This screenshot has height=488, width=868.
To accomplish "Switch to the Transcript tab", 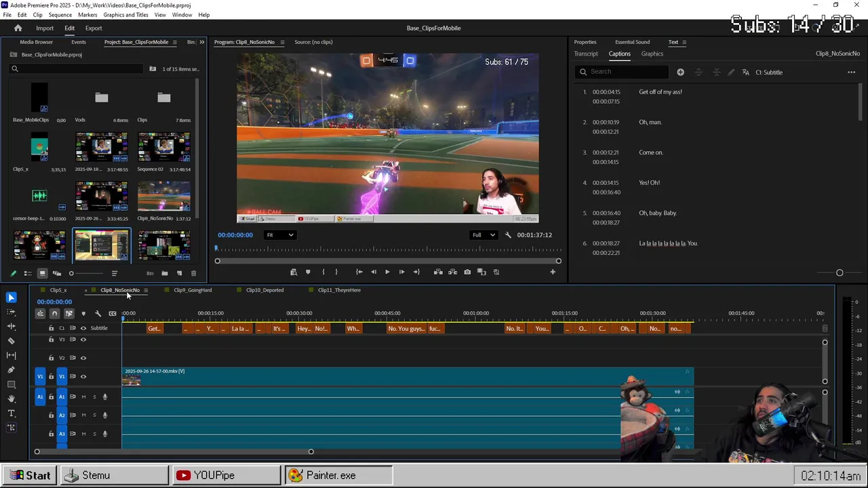I will pyautogui.click(x=586, y=54).
